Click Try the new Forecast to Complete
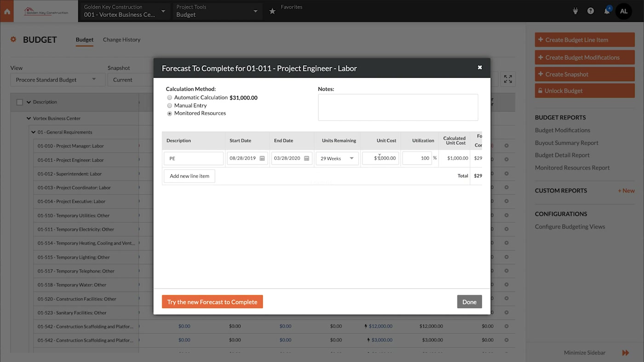 [213, 302]
